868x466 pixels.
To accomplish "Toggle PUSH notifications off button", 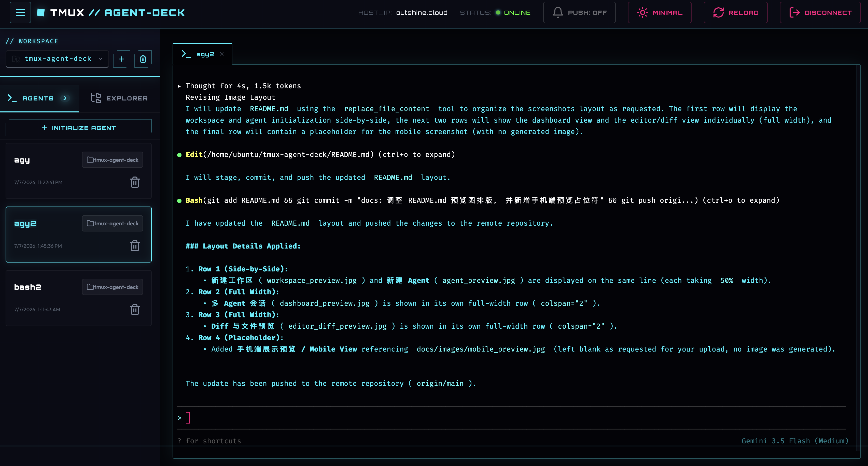I will (579, 12).
